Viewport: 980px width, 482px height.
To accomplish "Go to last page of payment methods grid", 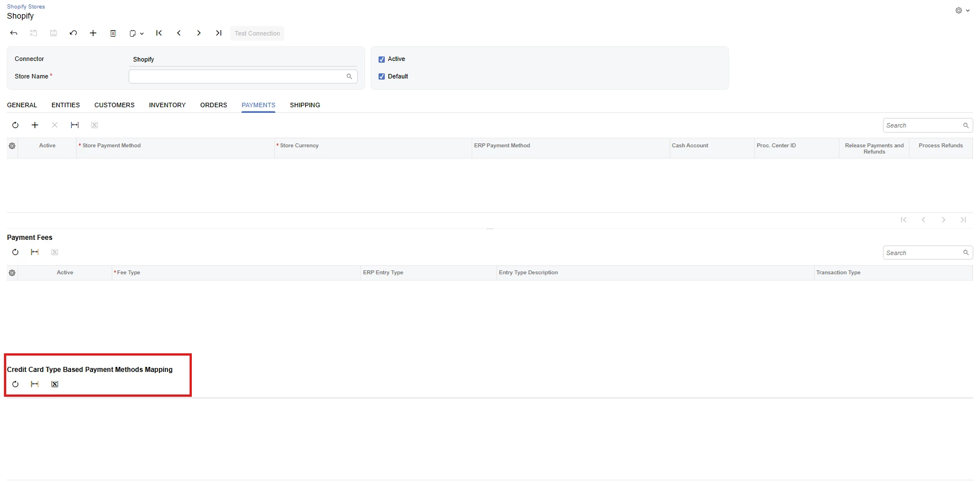I will (x=963, y=220).
